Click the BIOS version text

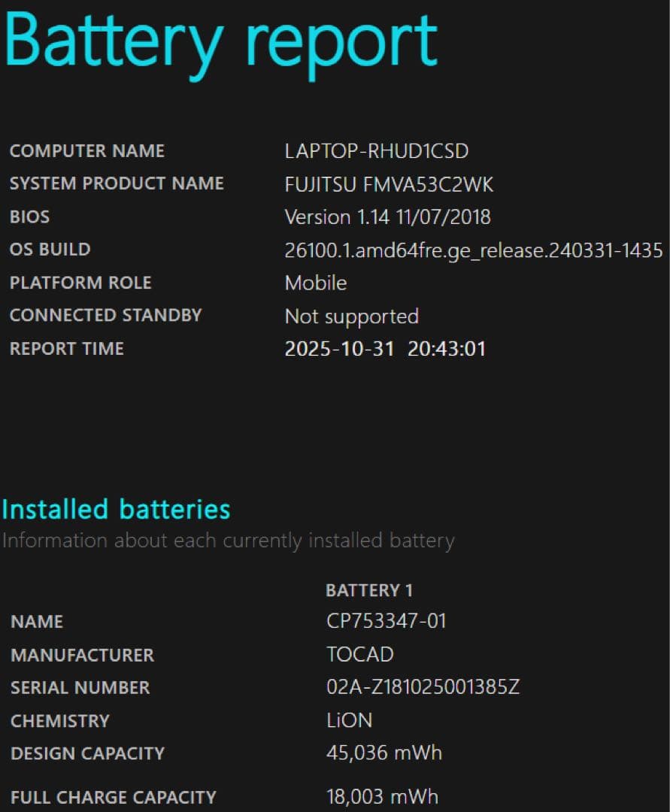[x=388, y=217]
